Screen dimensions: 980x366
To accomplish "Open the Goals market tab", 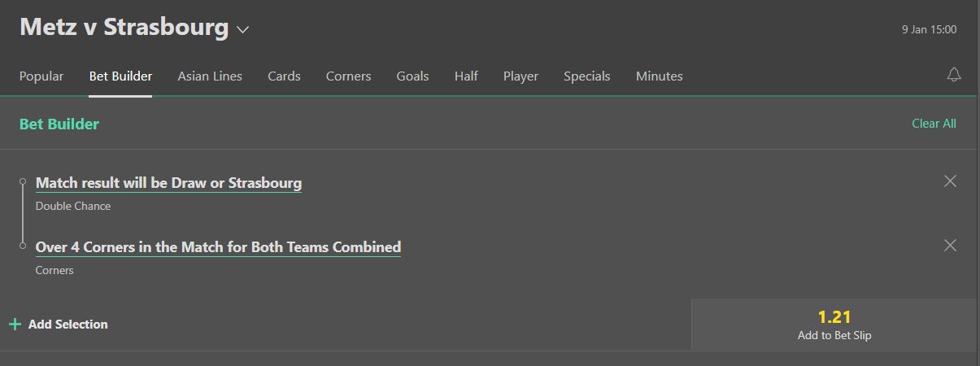I will [x=412, y=76].
